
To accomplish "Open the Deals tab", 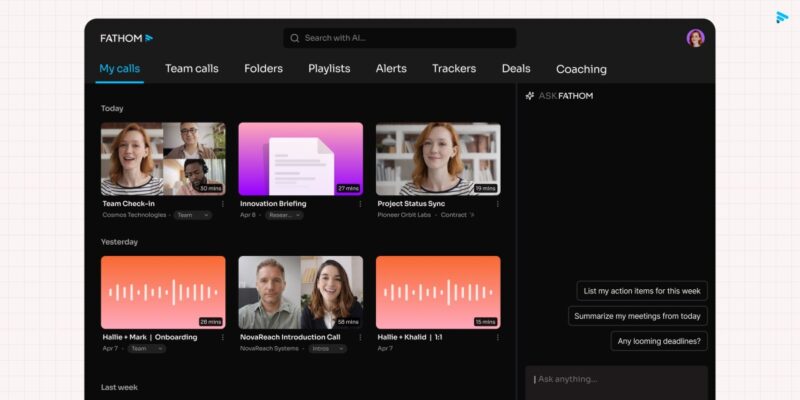I will [516, 69].
